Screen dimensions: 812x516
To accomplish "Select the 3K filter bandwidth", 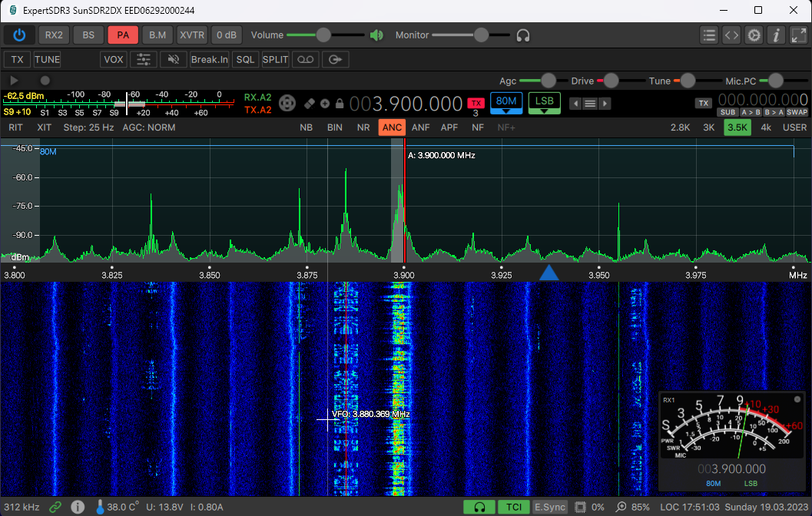I will tap(709, 127).
